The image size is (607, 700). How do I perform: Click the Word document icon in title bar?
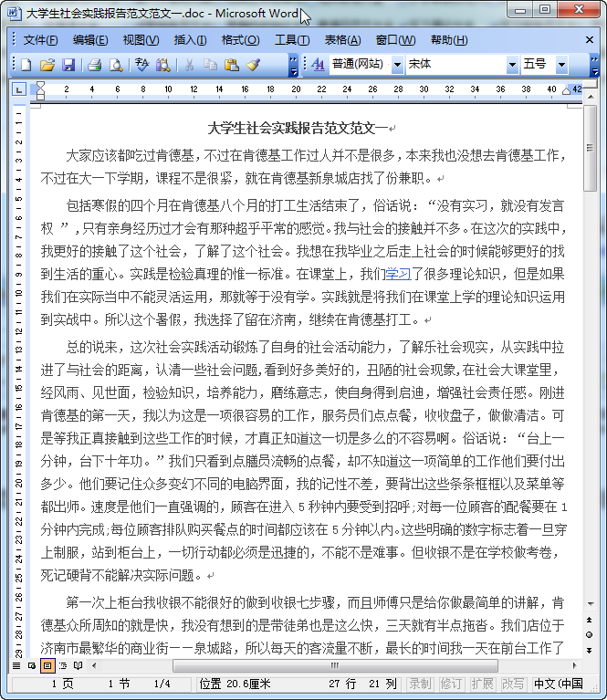[15, 14]
